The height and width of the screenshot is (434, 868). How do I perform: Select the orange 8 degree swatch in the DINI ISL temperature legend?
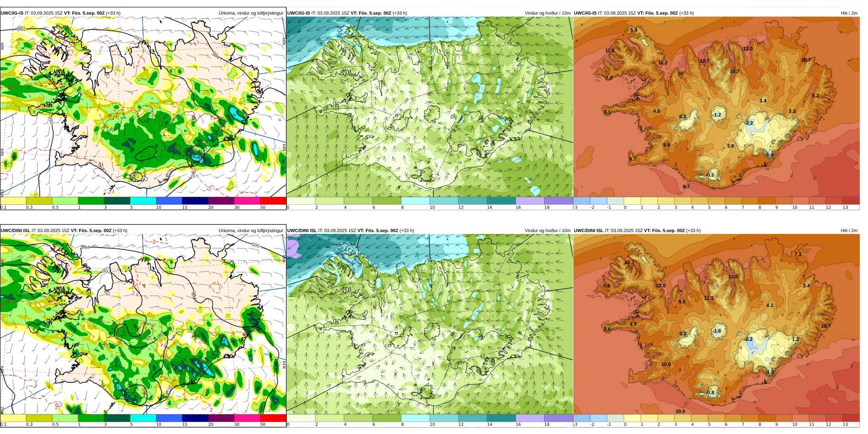(x=767, y=418)
